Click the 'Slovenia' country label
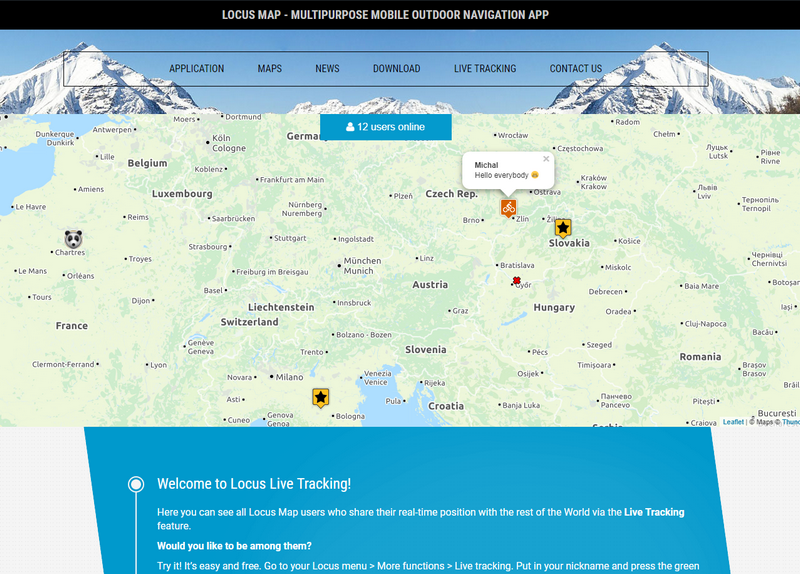 426,350
